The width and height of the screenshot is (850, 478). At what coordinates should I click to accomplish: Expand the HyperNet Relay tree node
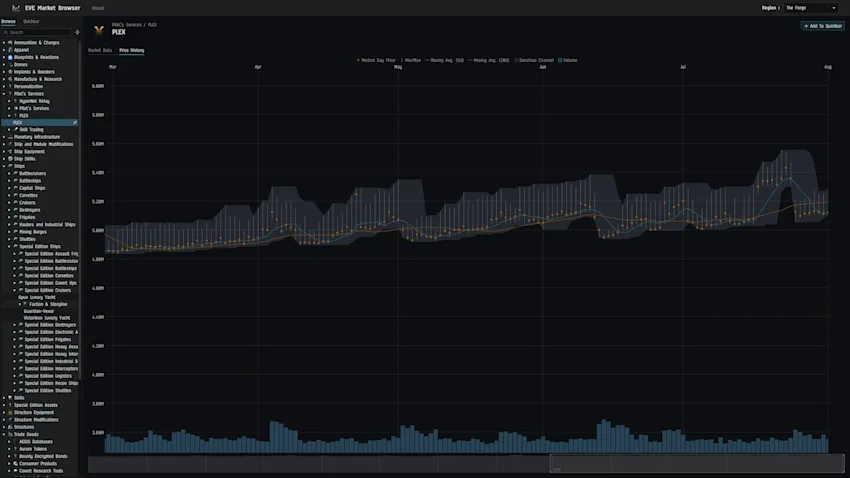[9, 101]
